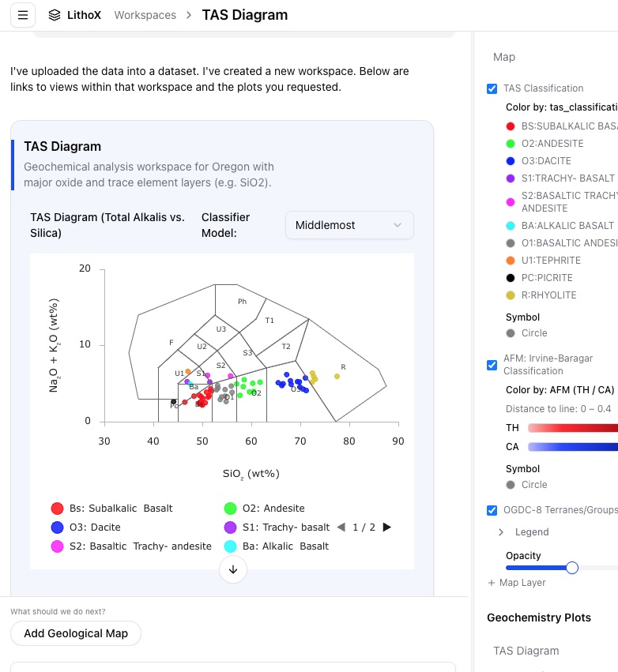Click the Color by: tas_classification label
The width and height of the screenshot is (618, 672).
pos(562,107)
